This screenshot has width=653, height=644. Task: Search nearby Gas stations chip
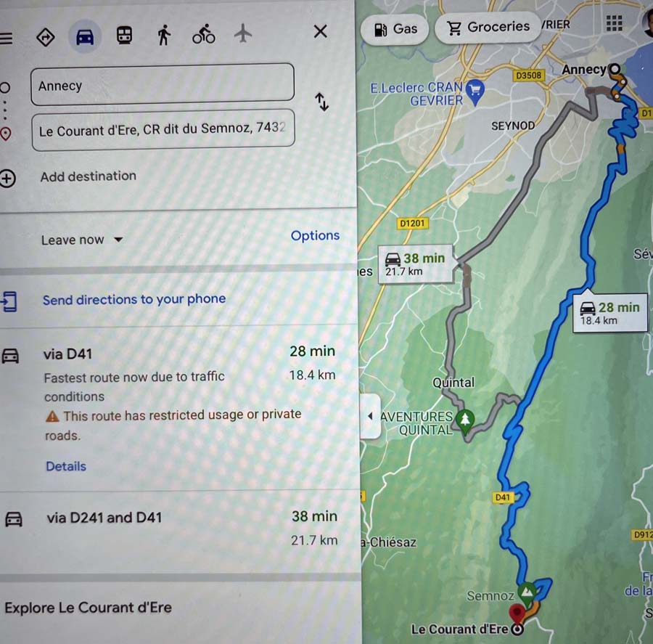point(395,29)
